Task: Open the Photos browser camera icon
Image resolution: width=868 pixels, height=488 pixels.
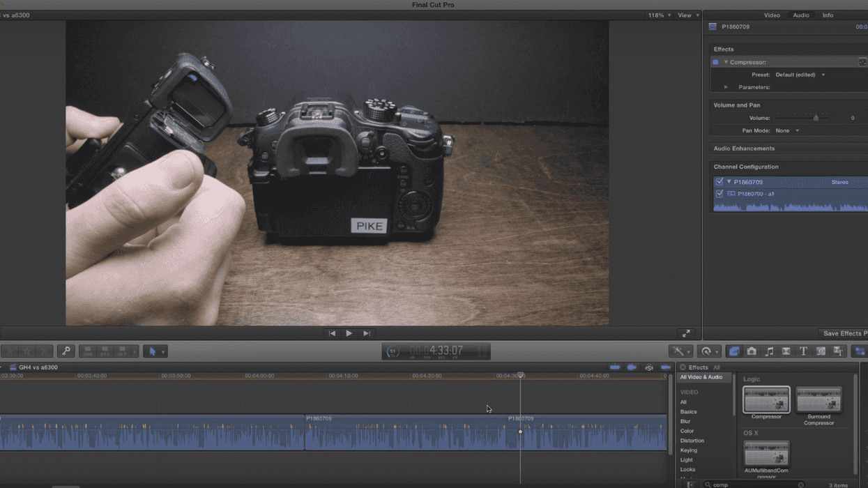Action: pyautogui.click(x=752, y=351)
